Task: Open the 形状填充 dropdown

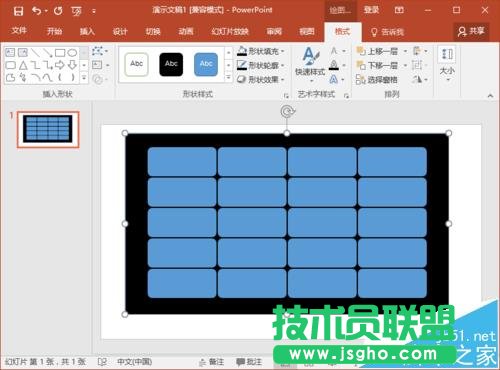Action: tap(261, 51)
